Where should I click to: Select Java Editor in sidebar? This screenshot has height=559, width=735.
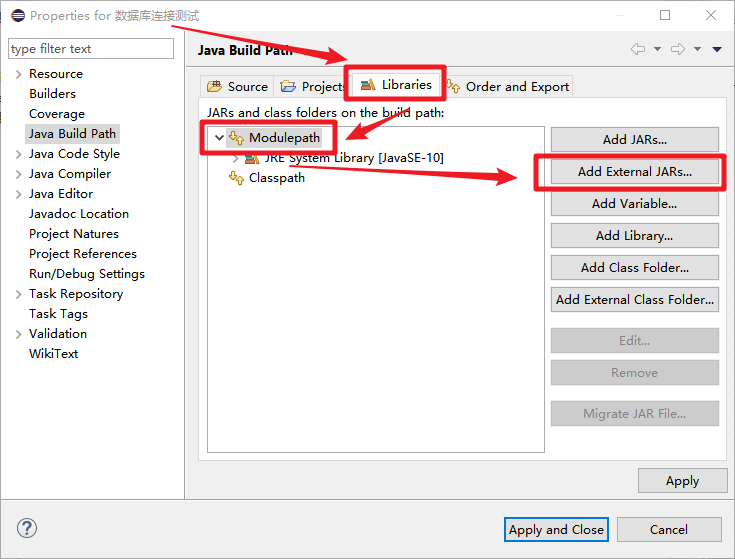(61, 194)
